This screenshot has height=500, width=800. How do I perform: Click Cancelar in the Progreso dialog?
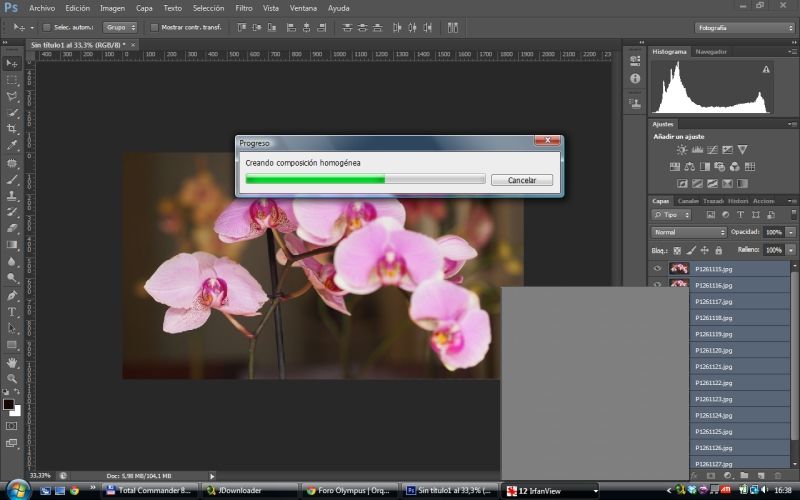point(521,180)
